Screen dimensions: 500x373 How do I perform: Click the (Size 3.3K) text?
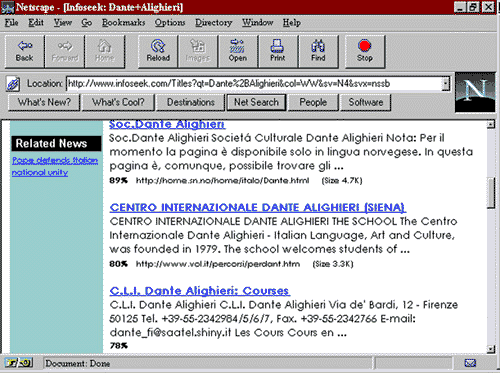pyautogui.click(x=333, y=264)
